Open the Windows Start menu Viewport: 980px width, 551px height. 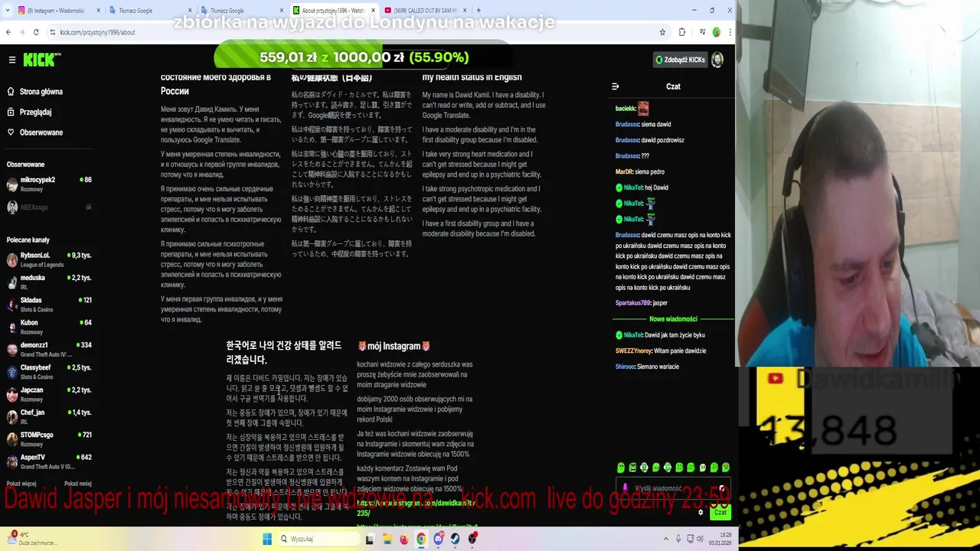click(267, 539)
